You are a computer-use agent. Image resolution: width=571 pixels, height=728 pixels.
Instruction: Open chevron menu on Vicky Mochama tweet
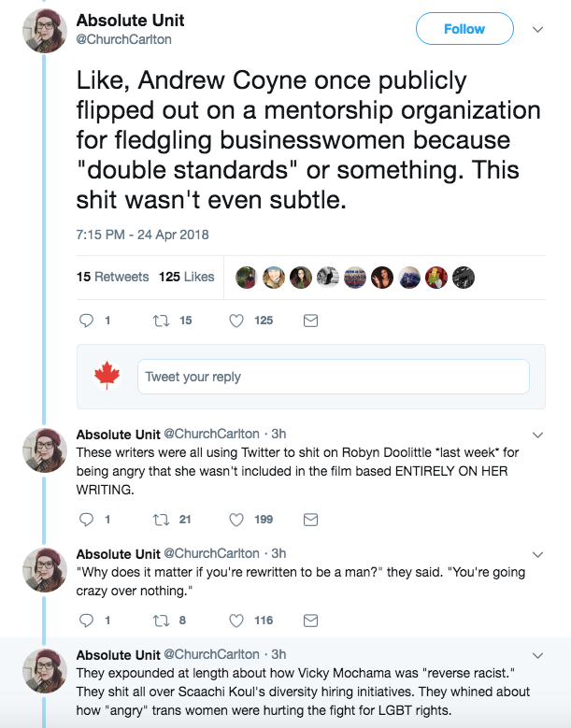(x=537, y=654)
